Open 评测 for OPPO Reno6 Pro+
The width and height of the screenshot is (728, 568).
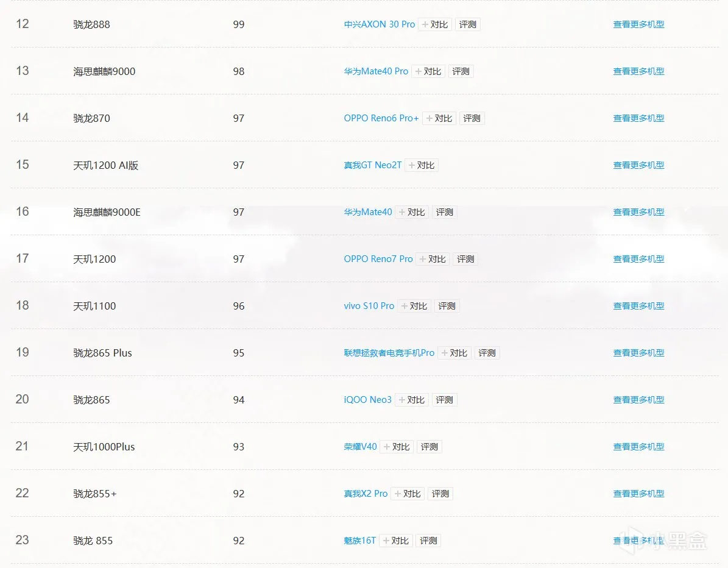[472, 118]
